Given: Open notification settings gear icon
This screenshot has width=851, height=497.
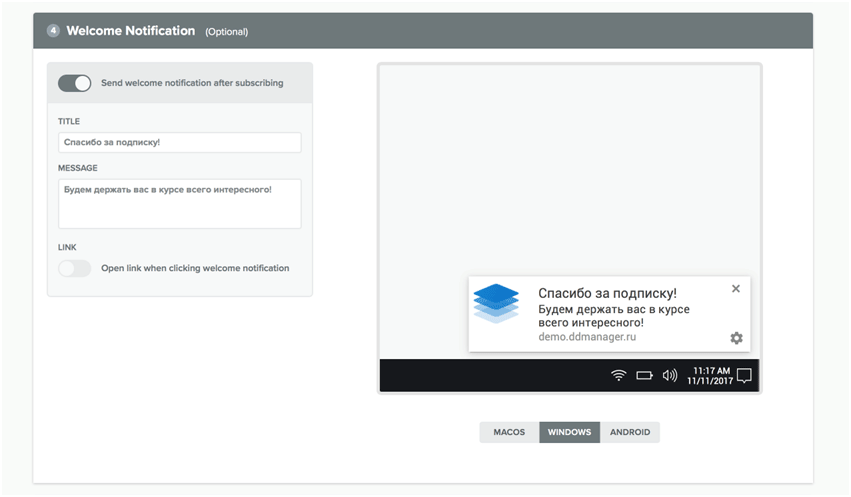Looking at the screenshot, I should tap(736, 338).
